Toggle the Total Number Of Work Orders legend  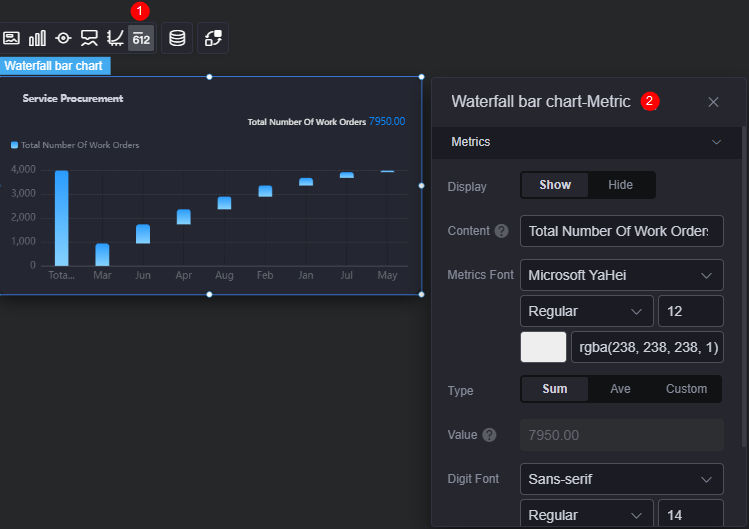pos(75,145)
